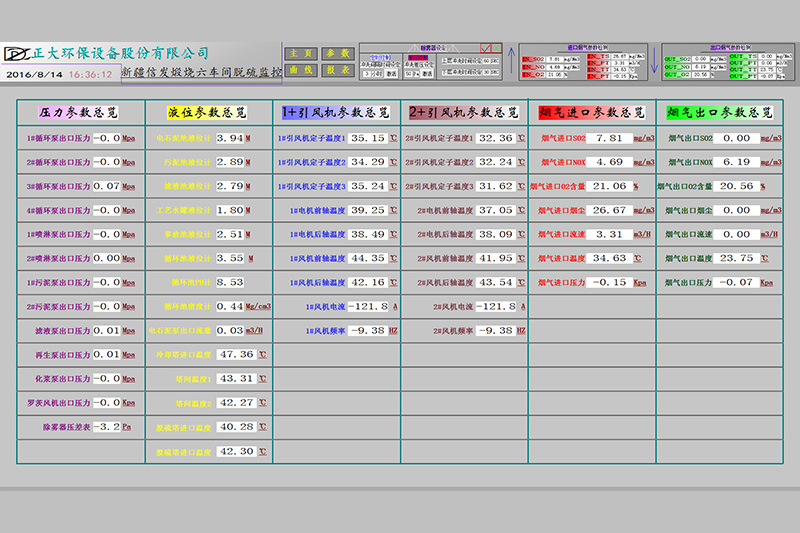Click the 1#引风机定子温度1 value 35.15
Image resolution: width=800 pixels, height=533 pixels.
click(x=368, y=138)
